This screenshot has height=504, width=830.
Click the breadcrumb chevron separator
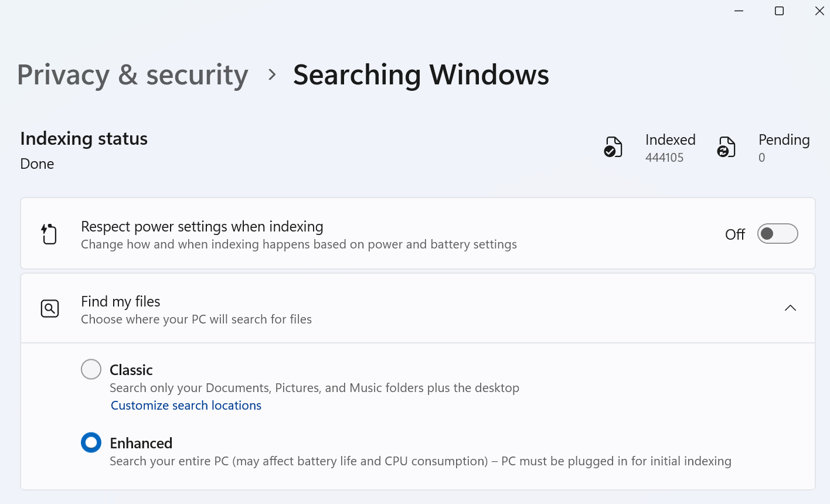[271, 75]
